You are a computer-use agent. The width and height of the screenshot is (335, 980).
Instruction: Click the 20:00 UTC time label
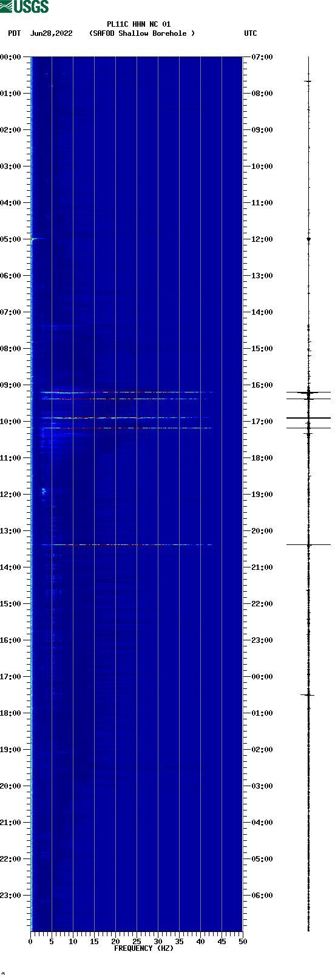(x=262, y=531)
